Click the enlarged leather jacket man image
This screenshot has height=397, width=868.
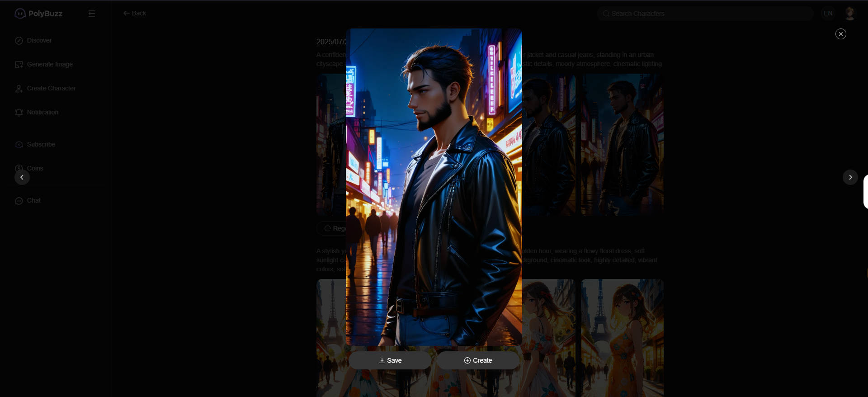[434, 187]
